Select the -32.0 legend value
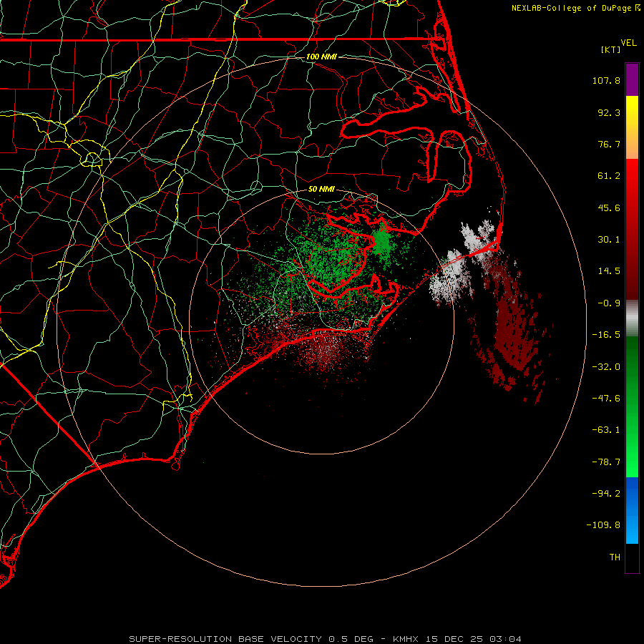This screenshot has width=644, height=644. coord(606,367)
